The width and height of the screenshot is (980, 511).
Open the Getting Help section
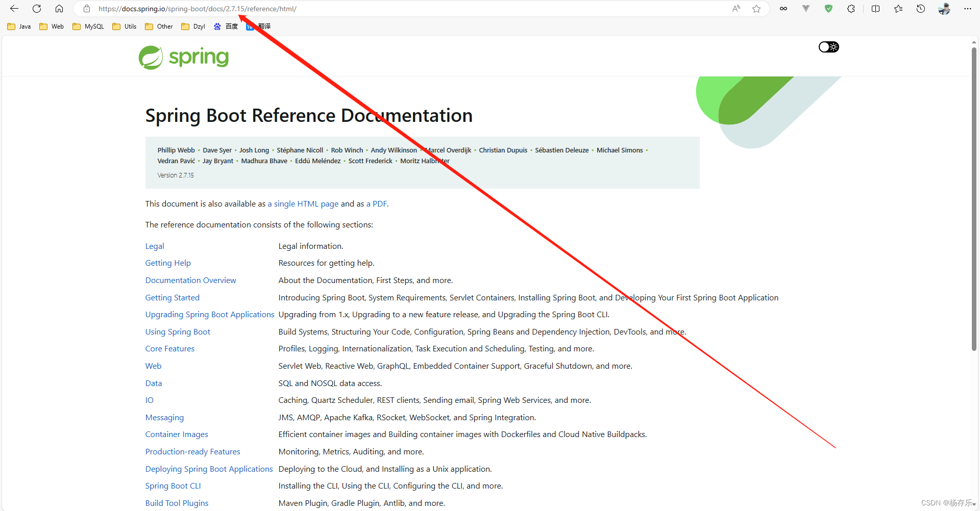click(x=168, y=263)
